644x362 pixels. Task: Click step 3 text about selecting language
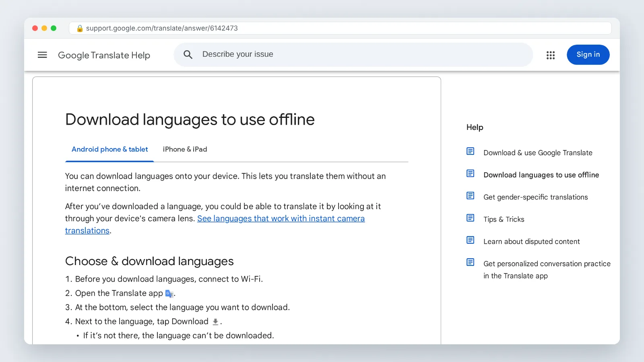click(182, 307)
